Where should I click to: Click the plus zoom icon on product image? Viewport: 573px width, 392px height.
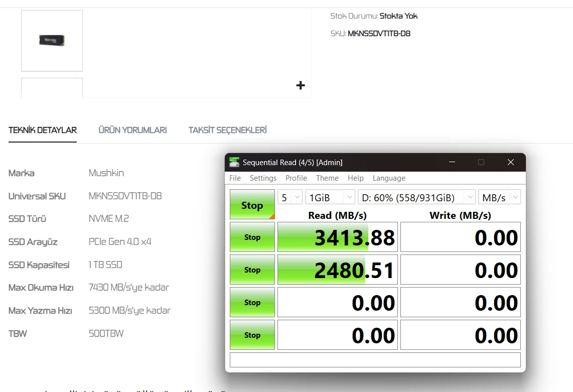(x=301, y=85)
